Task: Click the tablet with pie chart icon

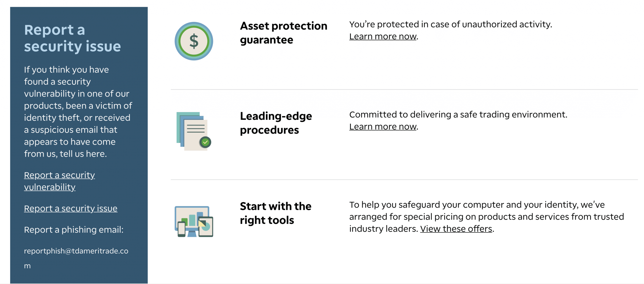Action: point(206,227)
